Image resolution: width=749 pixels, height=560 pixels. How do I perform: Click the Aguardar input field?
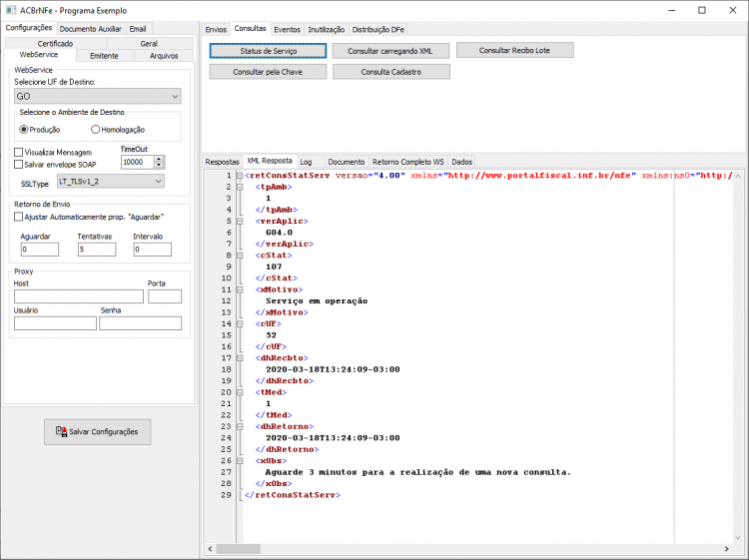pyautogui.click(x=40, y=250)
